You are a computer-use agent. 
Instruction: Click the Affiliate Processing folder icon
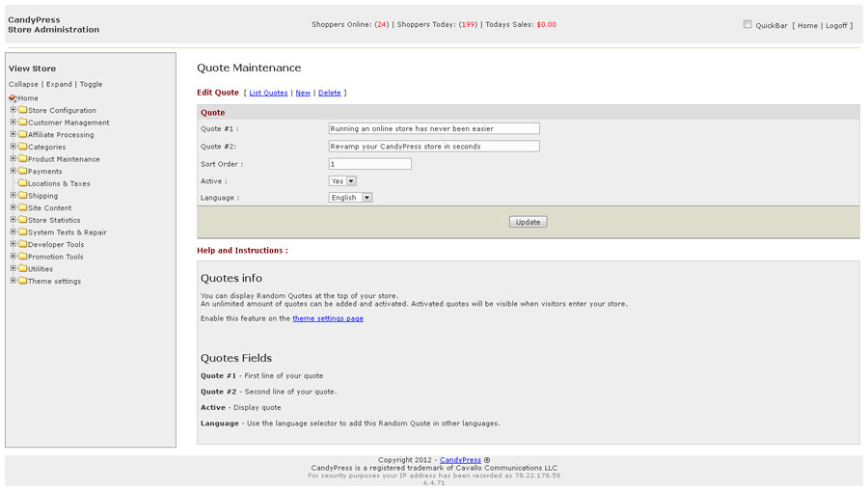click(23, 134)
